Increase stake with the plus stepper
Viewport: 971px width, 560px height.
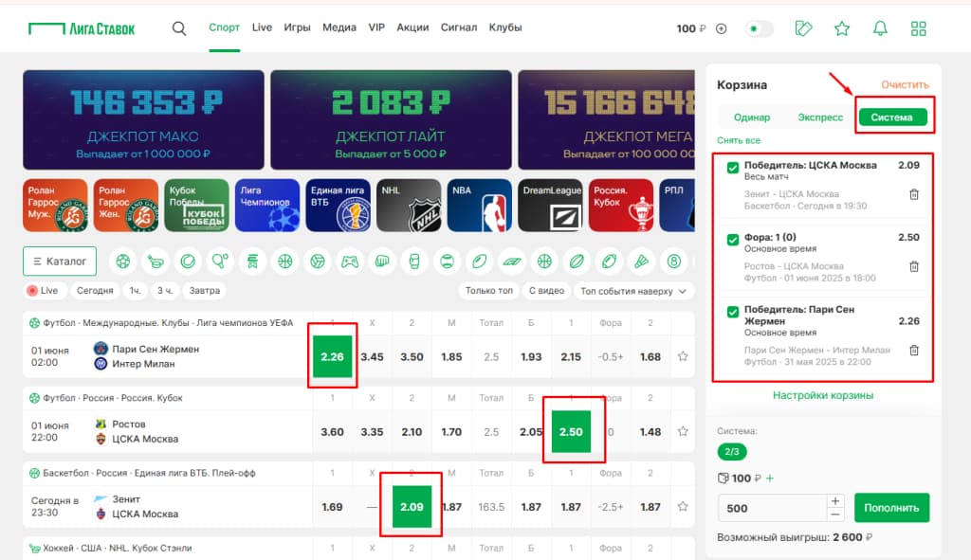pos(834,500)
